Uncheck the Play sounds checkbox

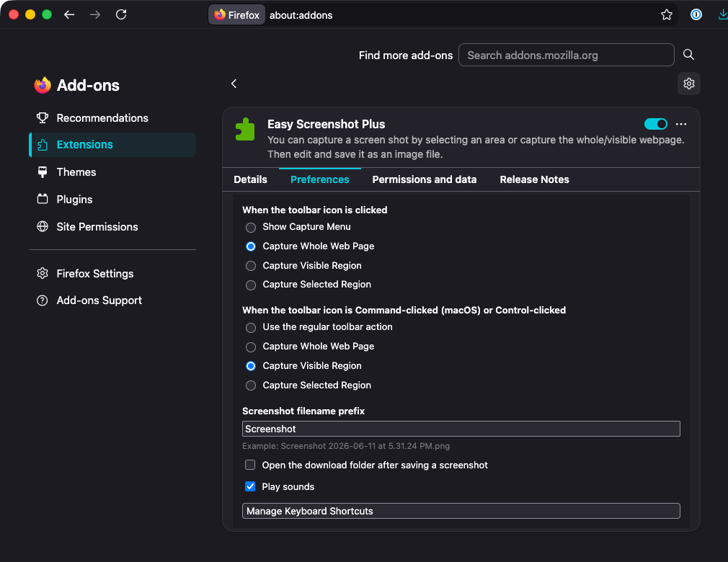[250, 486]
